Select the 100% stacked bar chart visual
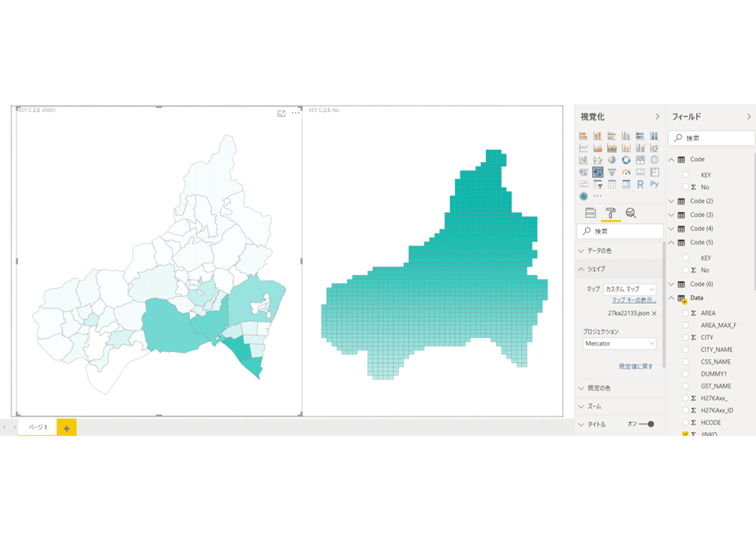The image size is (756, 540). (x=641, y=136)
